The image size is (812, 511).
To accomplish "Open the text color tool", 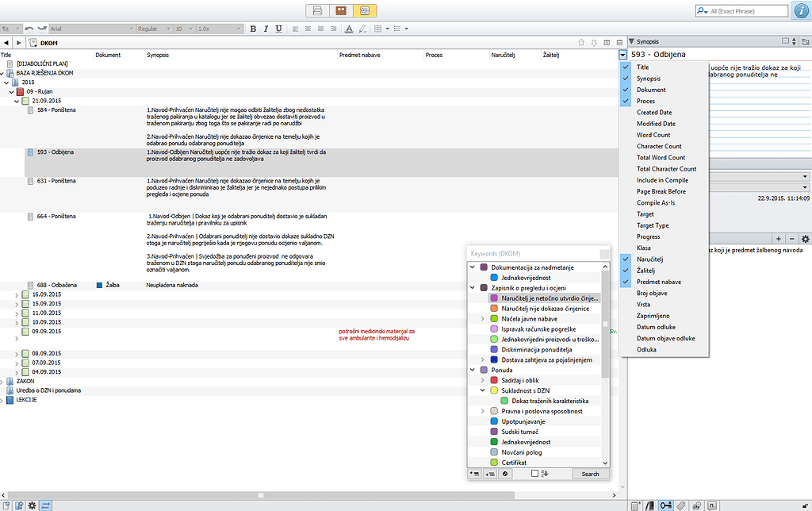I will 348,28.
